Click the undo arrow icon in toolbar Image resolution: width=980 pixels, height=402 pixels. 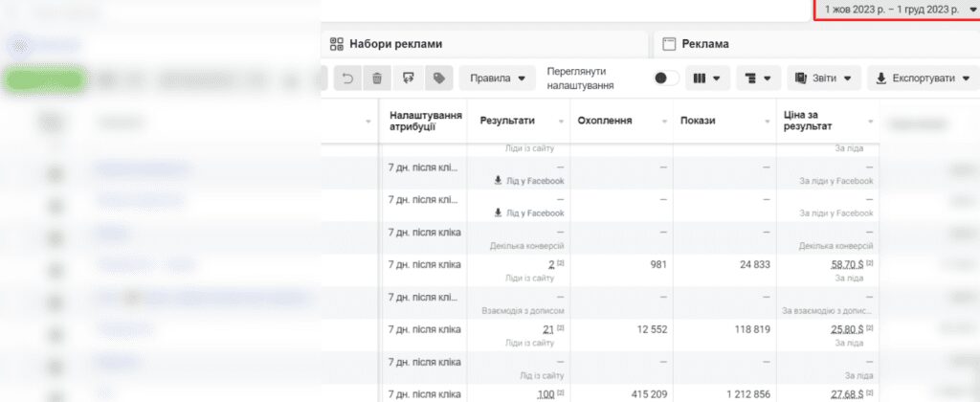click(x=348, y=78)
